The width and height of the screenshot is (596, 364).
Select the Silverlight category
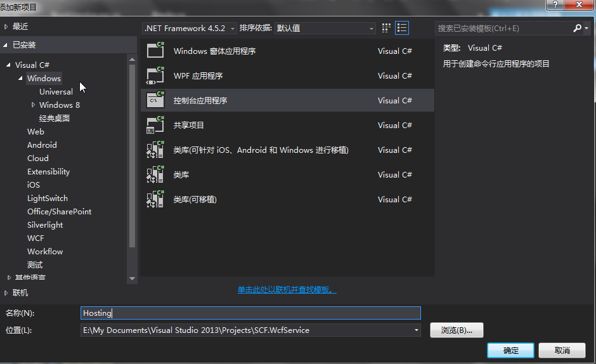(45, 224)
